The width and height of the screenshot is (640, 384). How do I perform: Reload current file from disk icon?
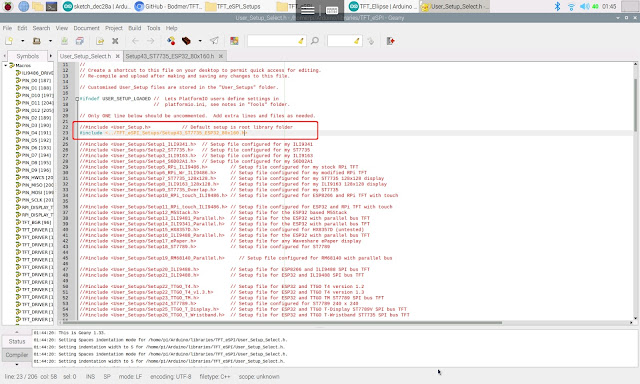click(x=100, y=41)
